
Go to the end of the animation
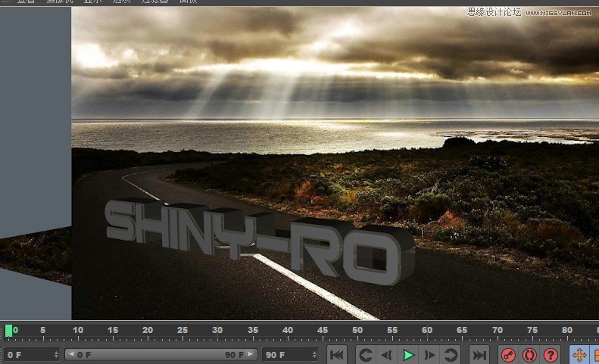479,355
